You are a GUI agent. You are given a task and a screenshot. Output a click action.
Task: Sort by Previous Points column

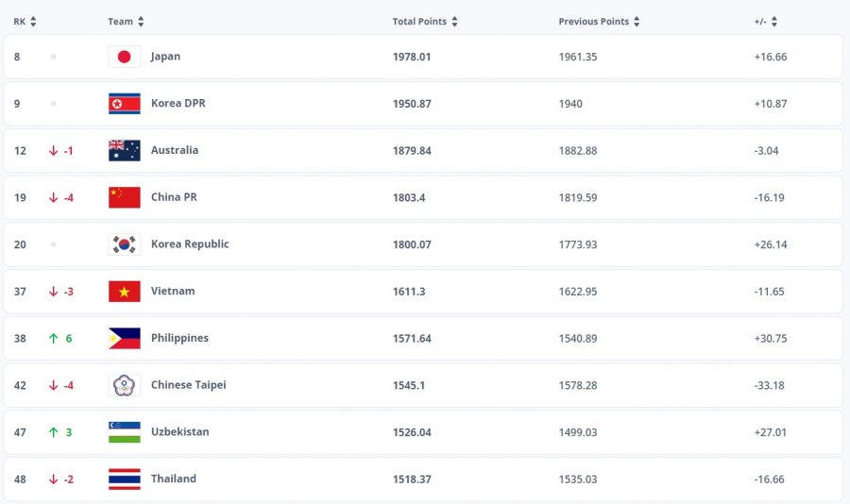coord(637,22)
